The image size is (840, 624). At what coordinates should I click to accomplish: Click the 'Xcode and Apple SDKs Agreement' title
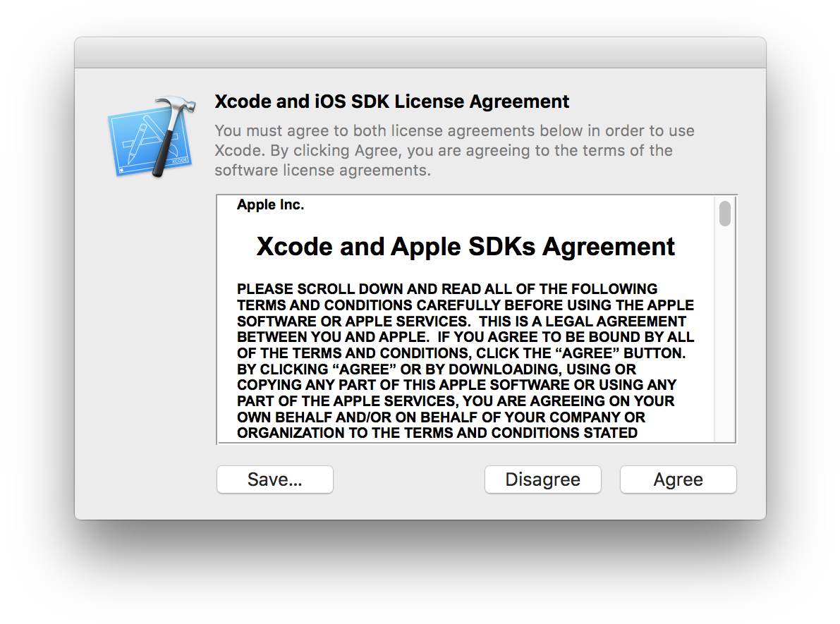[x=465, y=247]
